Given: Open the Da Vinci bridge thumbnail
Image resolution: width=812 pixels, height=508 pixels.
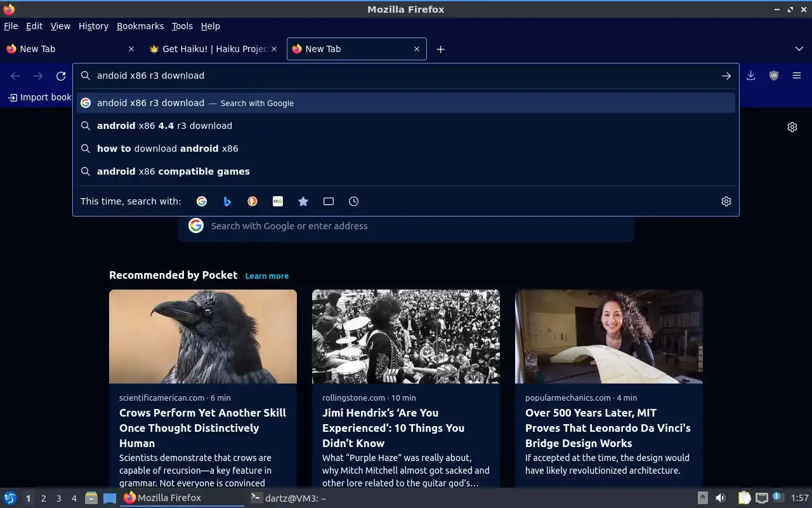Looking at the screenshot, I should point(609,337).
